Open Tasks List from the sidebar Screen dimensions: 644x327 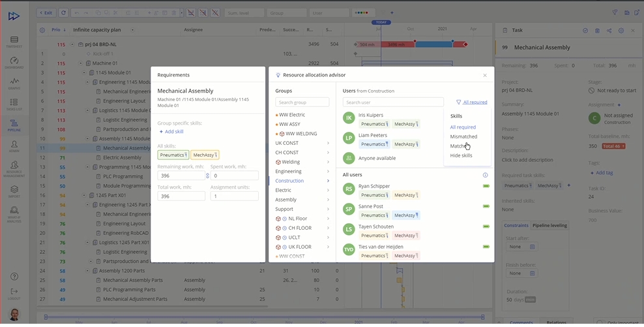pos(14,104)
